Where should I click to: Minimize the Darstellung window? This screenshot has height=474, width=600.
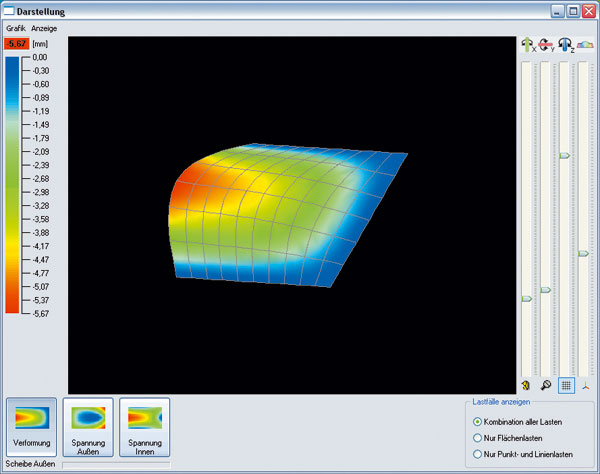(x=557, y=11)
